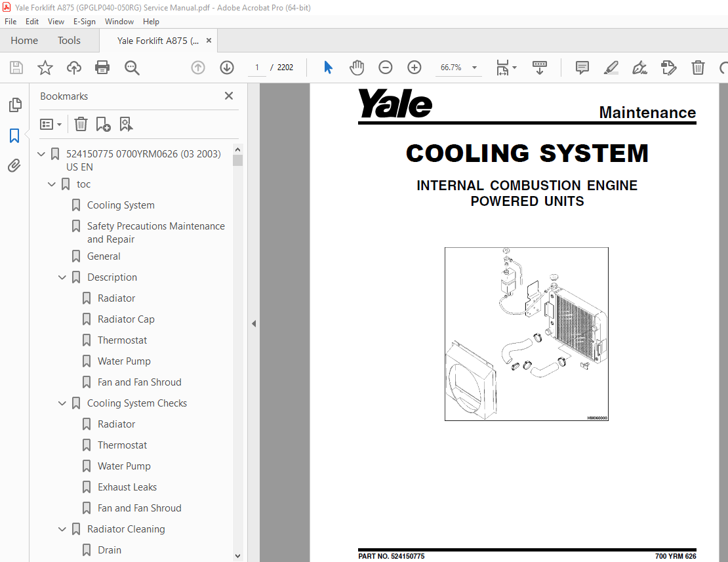Open the General bookmark
The height and width of the screenshot is (562, 728).
pos(104,256)
